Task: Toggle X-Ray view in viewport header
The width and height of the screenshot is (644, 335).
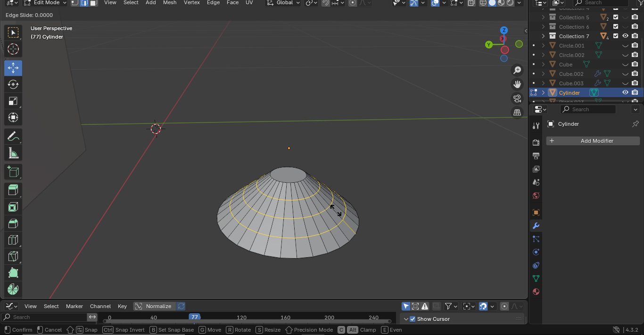Action: [471, 3]
